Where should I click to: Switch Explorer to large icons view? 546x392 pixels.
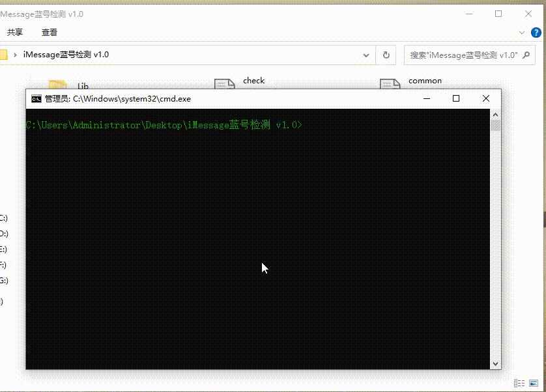tap(534, 384)
